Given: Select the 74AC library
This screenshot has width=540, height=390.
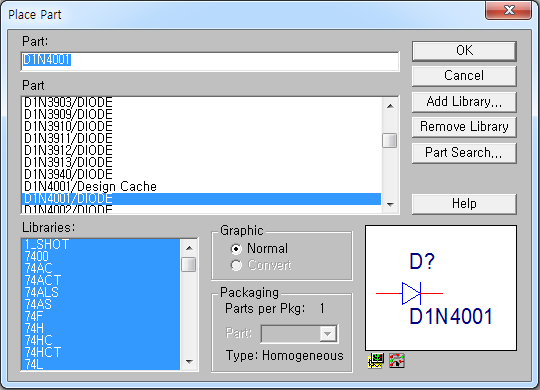Looking at the screenshot, I should [101, 268].
